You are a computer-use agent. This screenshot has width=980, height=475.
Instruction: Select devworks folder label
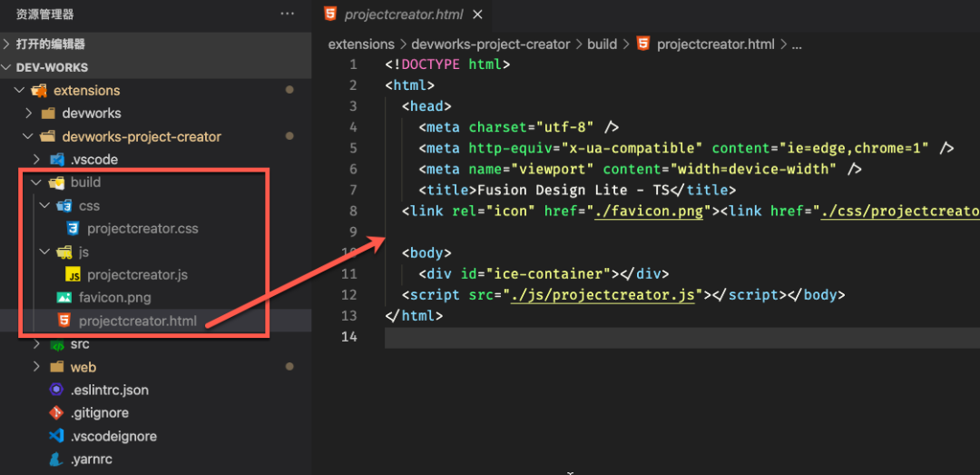[92, 114]
